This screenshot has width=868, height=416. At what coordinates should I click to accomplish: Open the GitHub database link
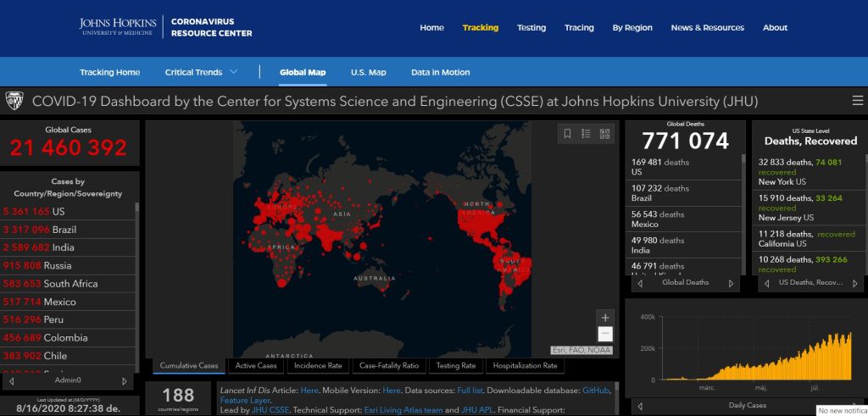point(596,391)
